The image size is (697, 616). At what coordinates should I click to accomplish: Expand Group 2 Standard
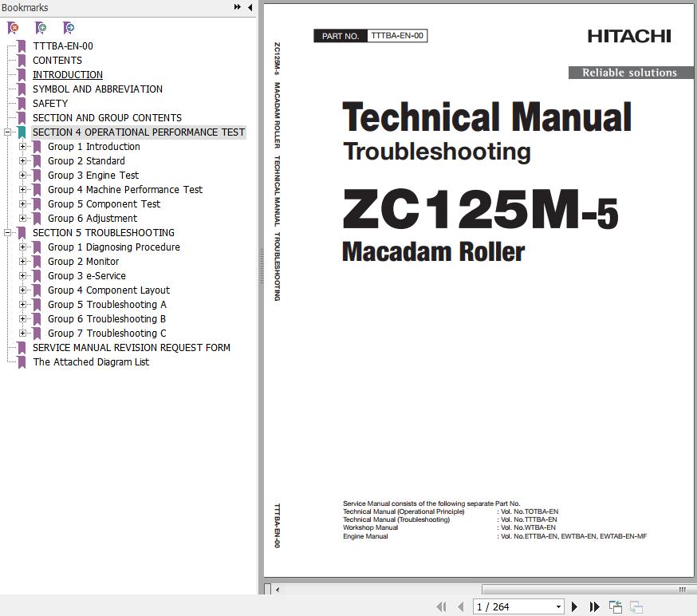tap(22, 160)
